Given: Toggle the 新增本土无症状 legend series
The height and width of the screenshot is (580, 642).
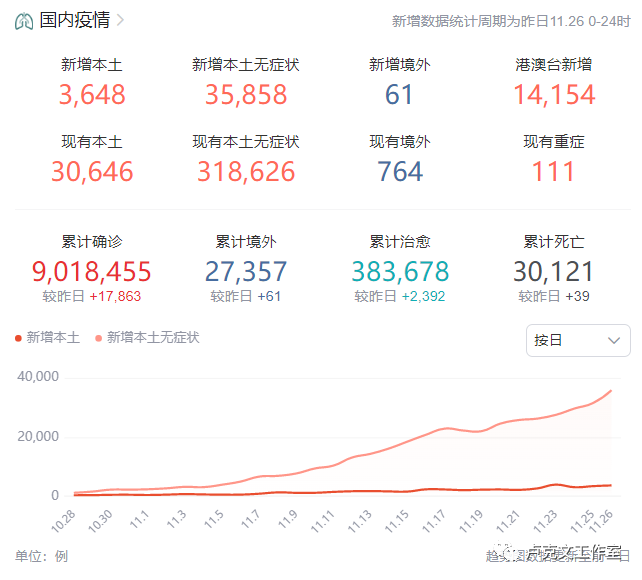Looking at the screenshot, I should pyautogui.click(x=147, y=338).
